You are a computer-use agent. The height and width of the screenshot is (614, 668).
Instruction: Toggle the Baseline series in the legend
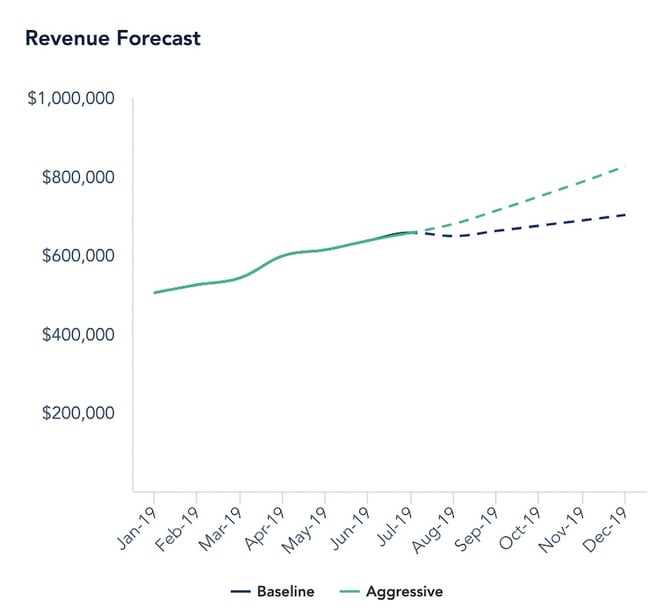click(286, 592)
